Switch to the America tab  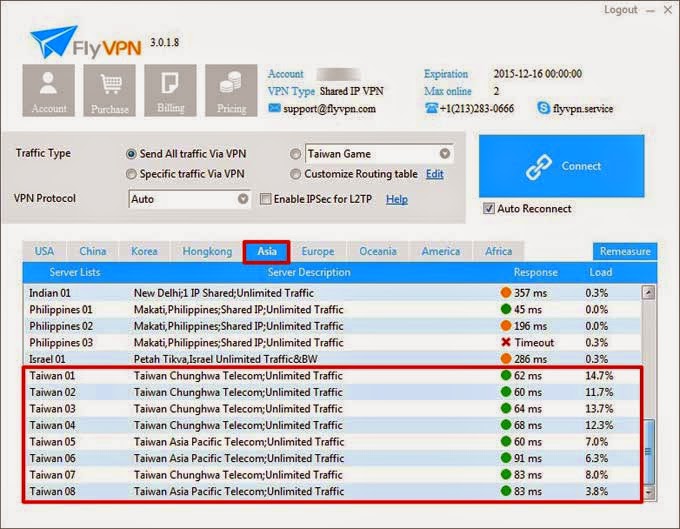click(441, 251)
